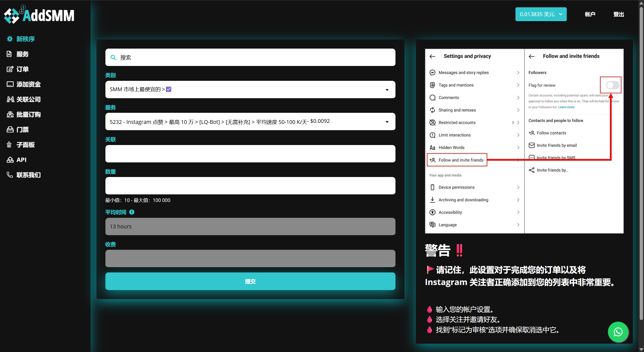Click the phone icon beside 联系我们
This screenshot has width=644, height=352.
pos(10,175)
